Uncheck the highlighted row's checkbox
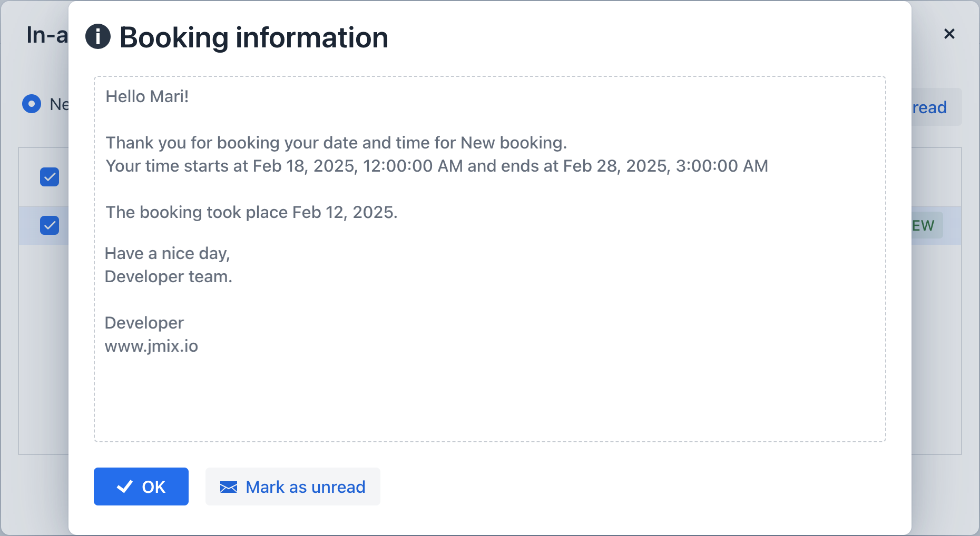The image size is (980, 536). [x=50, y=225]
